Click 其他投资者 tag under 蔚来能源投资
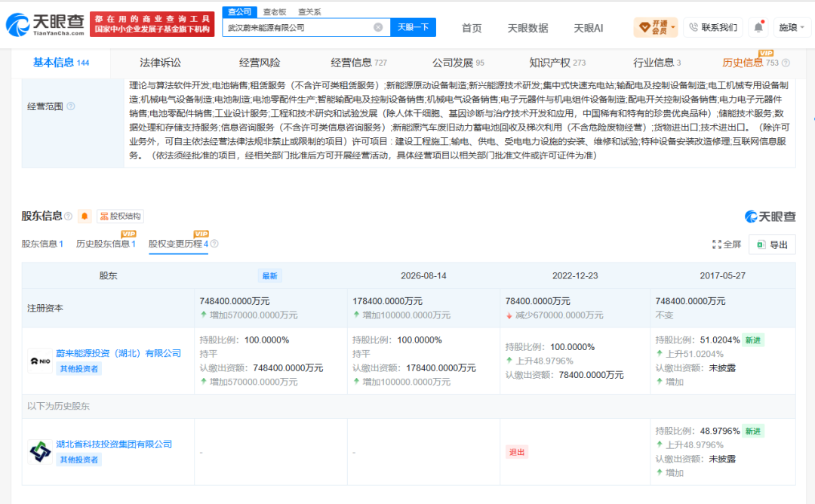Viewport: 815px width, 504px height. pos(79,369)
